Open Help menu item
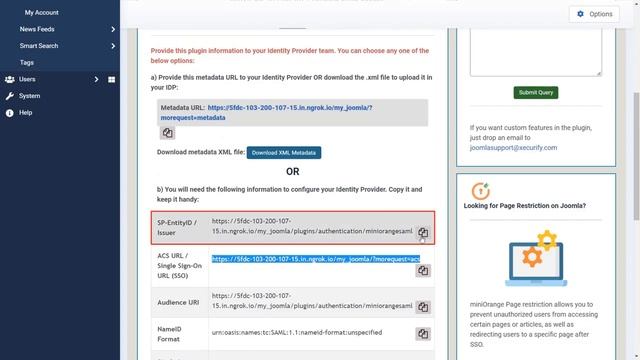 coord(25,113)
